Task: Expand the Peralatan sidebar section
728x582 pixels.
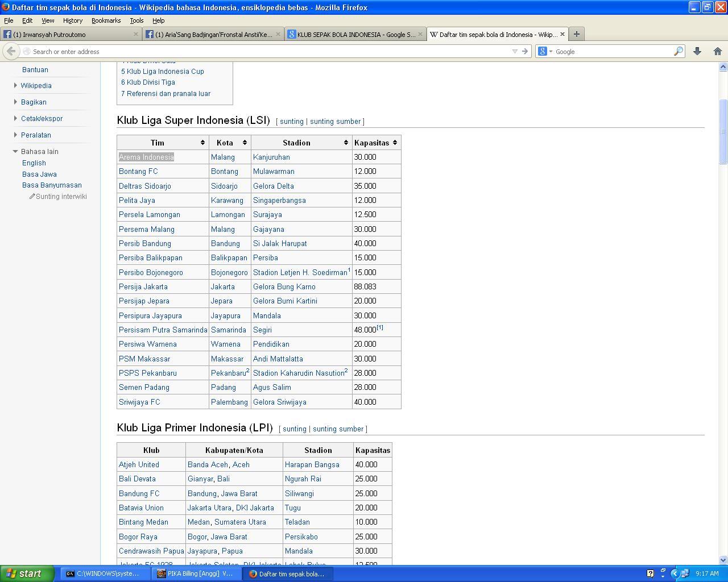Action: pos(15,135)
